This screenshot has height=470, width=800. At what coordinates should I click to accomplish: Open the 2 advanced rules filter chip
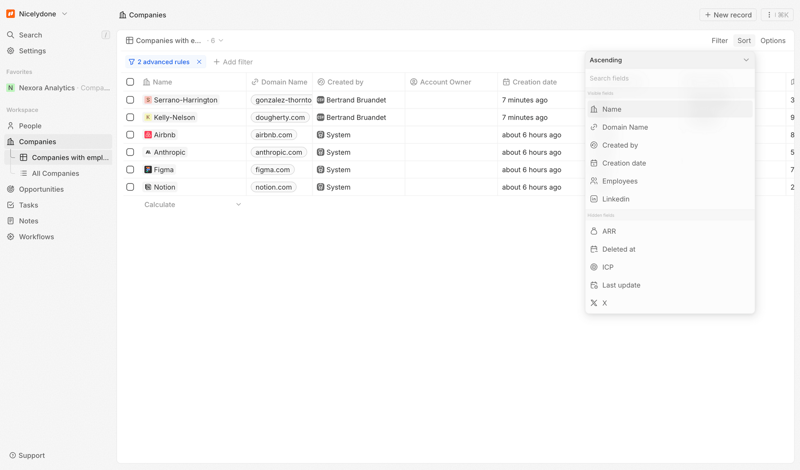click(160, 62)
